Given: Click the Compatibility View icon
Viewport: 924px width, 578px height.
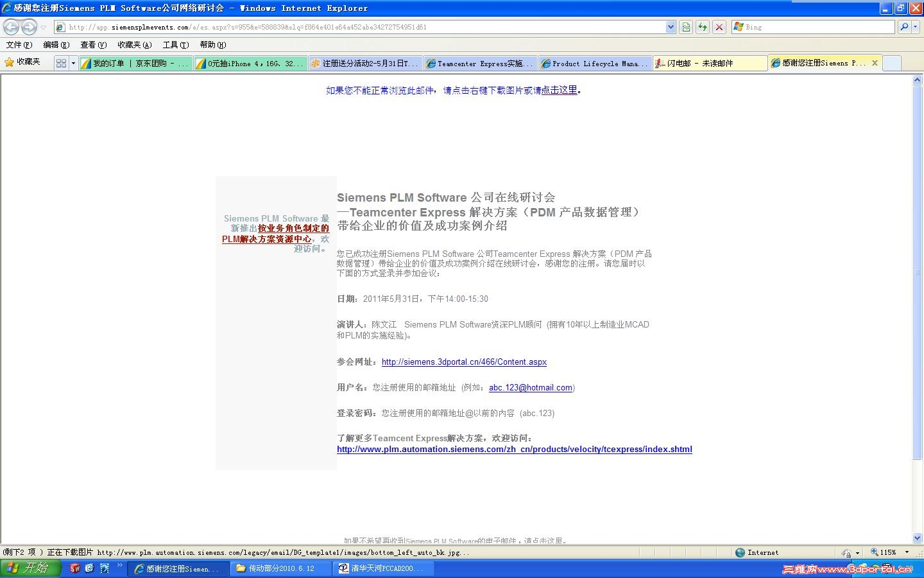Looking at the screenshot, I should (686, 27).
